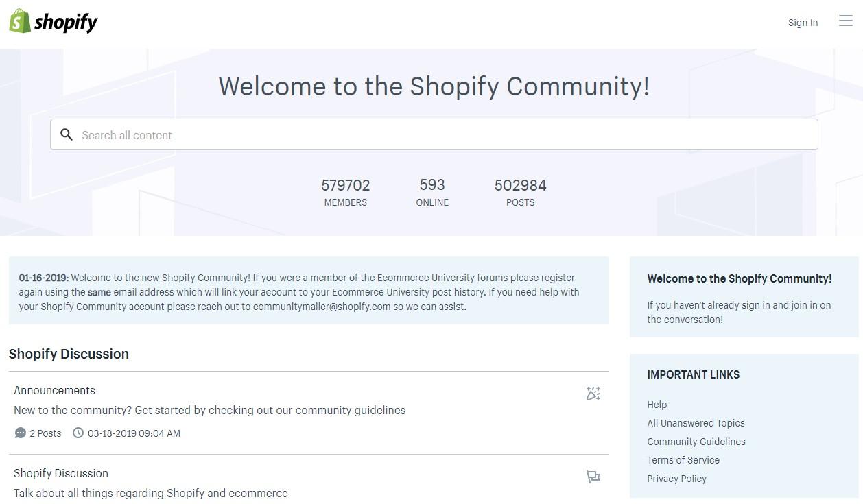Click the posts speech bubble icon
The image size is (863, 504).
point(21,433)
